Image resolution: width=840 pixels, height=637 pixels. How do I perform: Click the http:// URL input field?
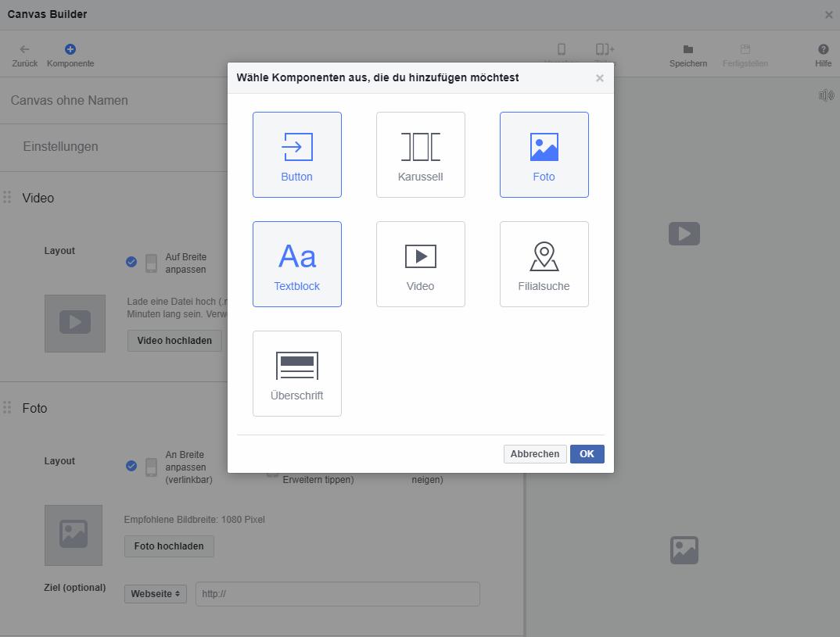(x=337, y=594)
